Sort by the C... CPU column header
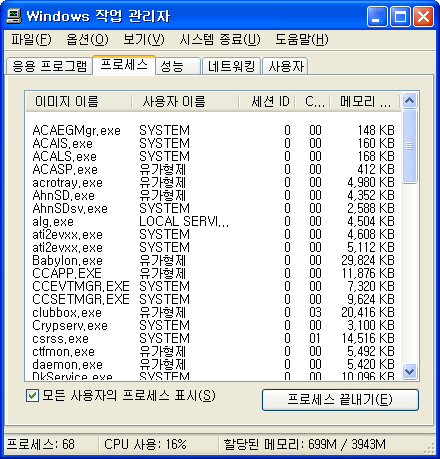Image resolution: width=440 pixels, height=459 pixels. [313, 101]
